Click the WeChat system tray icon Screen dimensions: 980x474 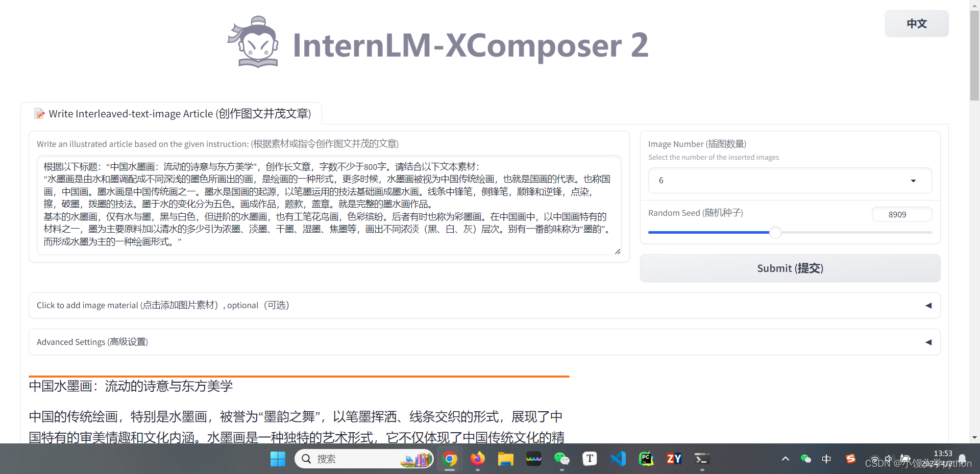[x=806, y=459]
